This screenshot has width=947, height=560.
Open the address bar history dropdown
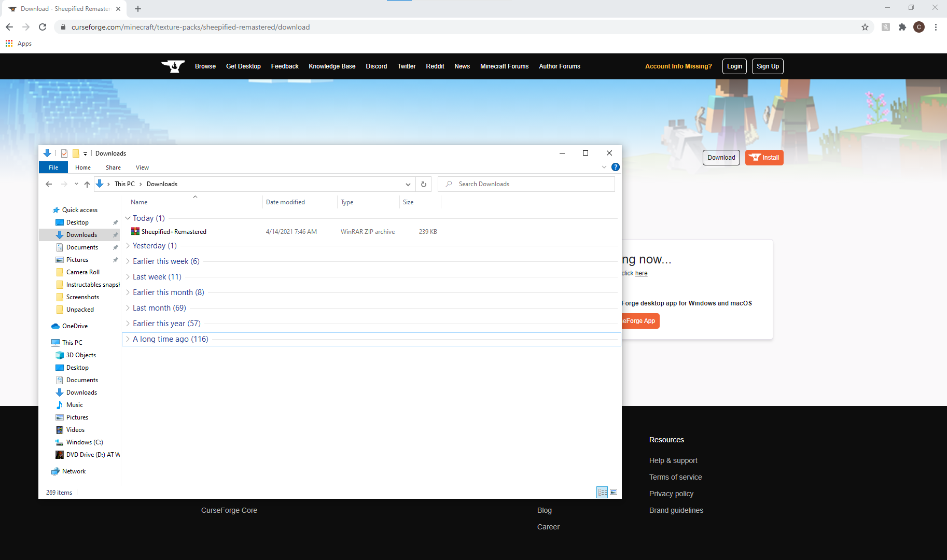[408, 184]
